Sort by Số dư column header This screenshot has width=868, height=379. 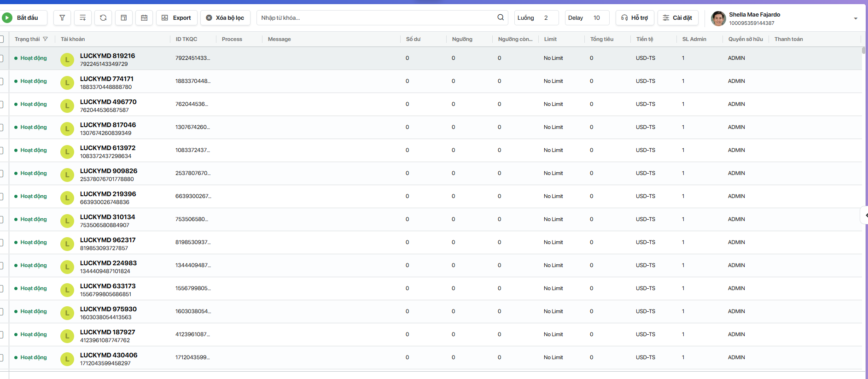(413, 39)
